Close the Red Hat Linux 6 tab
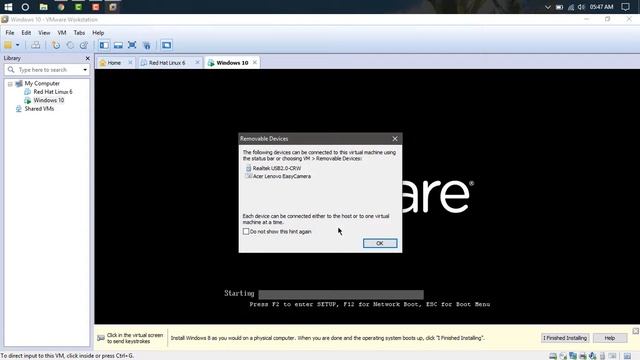Image resolution: width=640 pixels, height=360 pixels. tap(198, 62)
